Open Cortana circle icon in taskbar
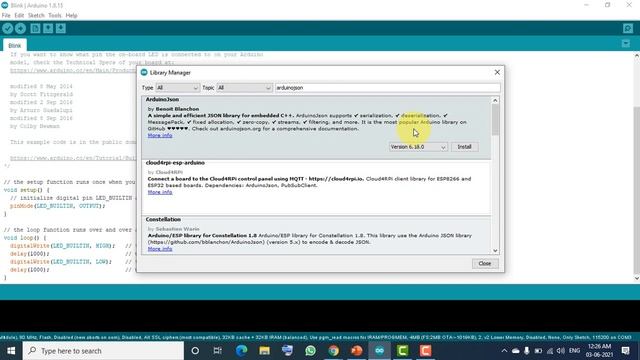 point(195,351)
